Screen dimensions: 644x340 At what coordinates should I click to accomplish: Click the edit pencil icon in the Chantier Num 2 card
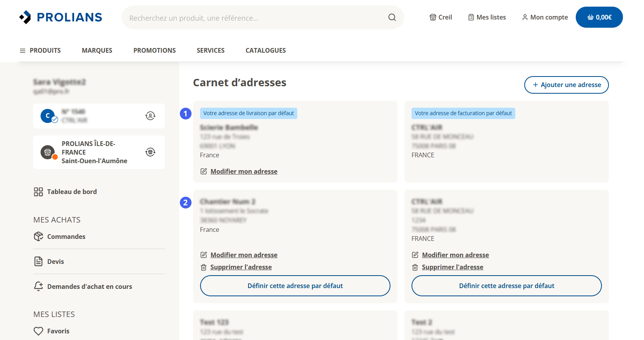(x=204, y=255)
